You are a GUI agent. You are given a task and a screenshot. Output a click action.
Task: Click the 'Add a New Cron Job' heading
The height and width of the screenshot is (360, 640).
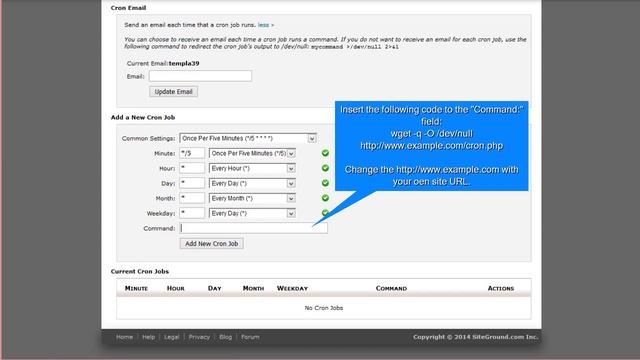tap(143, 117)
